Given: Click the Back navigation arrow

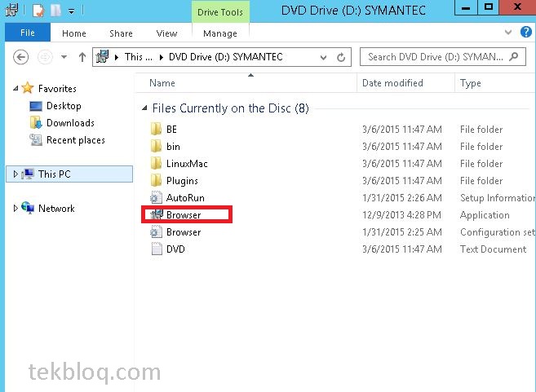Looking at the screenshot, I should pos(20,57).
